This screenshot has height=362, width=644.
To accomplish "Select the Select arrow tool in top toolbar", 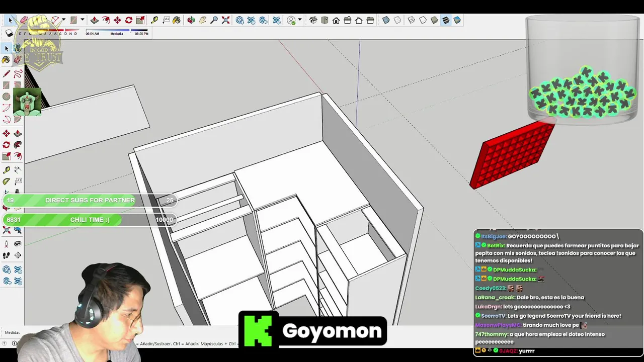I will (10, 20).
